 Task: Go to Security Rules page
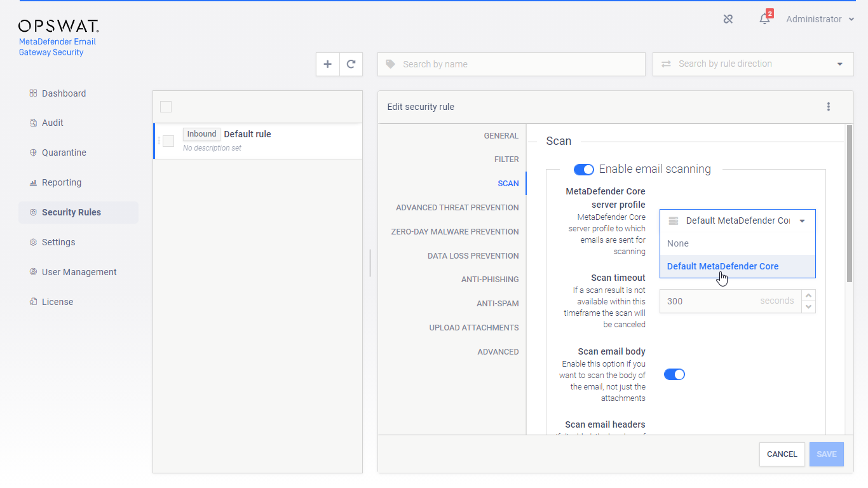[x=79, y=212]
